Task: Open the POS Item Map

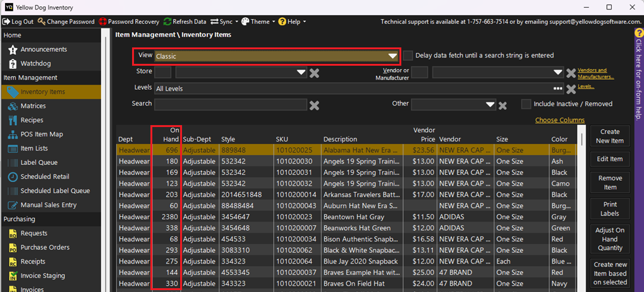Action: click(x=42, y=134)
